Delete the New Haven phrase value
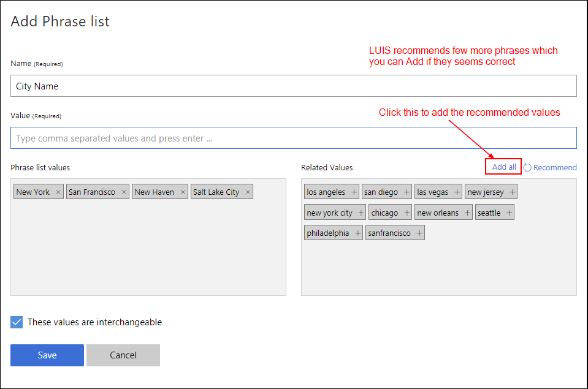Image resolution: width=588 pixels, height=389 pixels. click(x=183, y=192)
